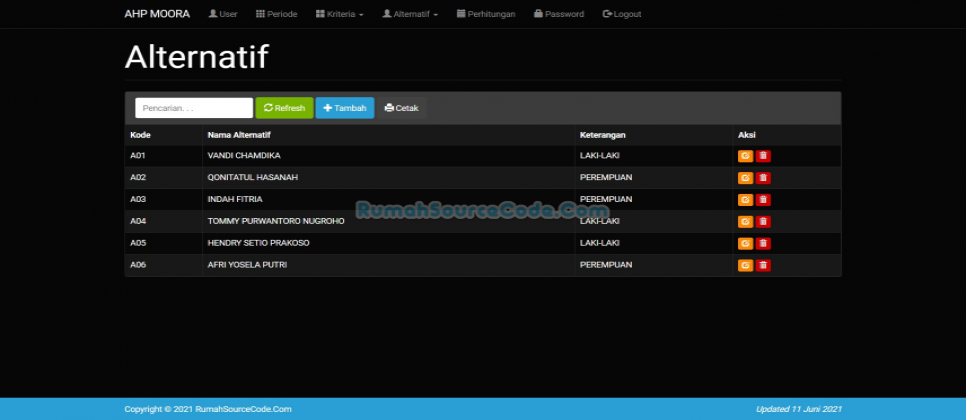Remove HENDRY SETIO PRAKOSO with trash icon
The height and width of the screenshot is (420, 966).
763,244
